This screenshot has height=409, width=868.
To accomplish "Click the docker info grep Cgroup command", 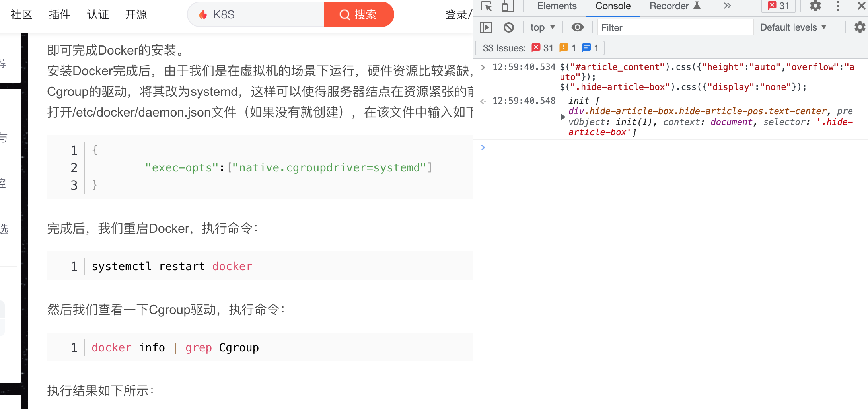I will [175, 347].
